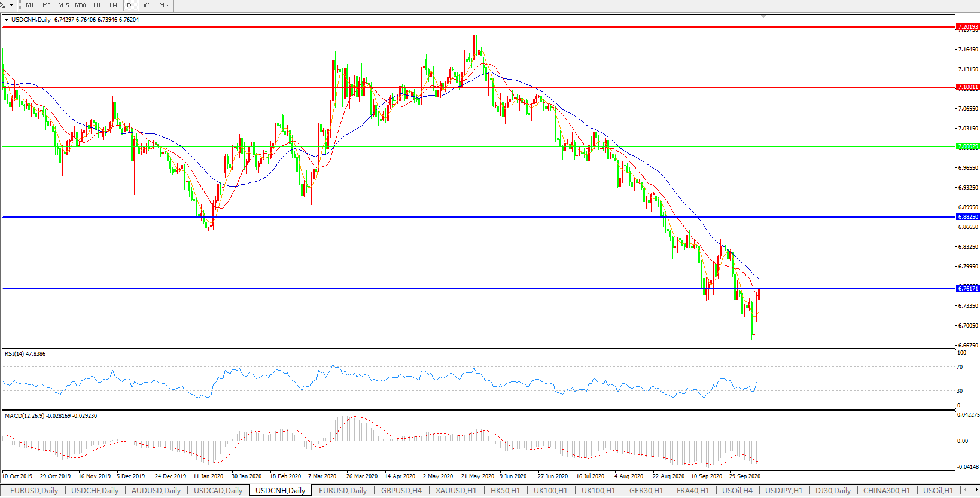Click the red 7.20193 price level label
Image resolution: width=980 pixels, height=498 pixels.
click(967, 27)
